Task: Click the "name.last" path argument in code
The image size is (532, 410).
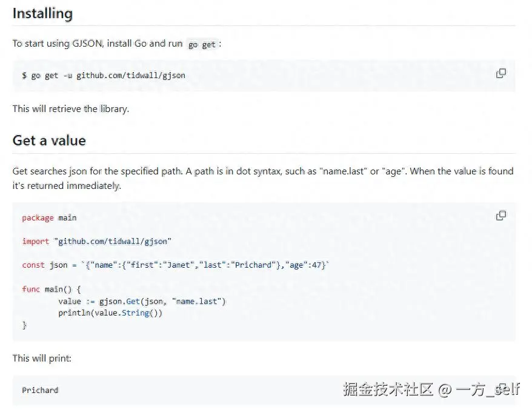Action: coord(199,301)
